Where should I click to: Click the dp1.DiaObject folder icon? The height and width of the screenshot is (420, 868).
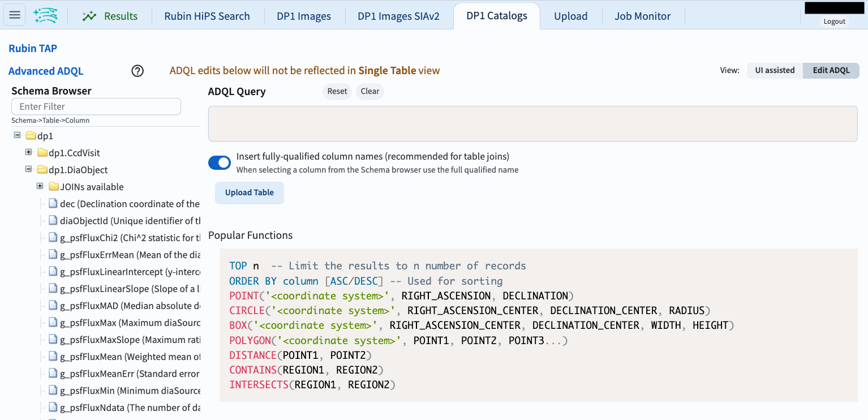(x=41, y=169)
